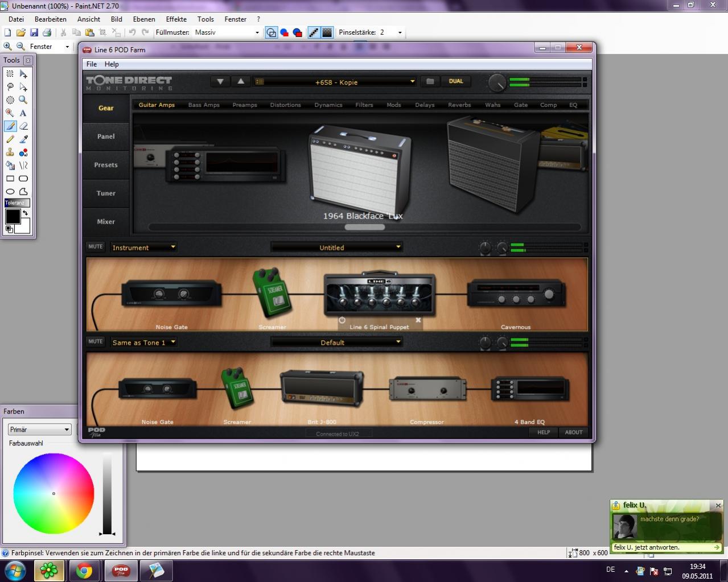The width and height of the screenshot is (728, 582).
Task: Open the Tuner view button
Action: click(x=106, y=193)
